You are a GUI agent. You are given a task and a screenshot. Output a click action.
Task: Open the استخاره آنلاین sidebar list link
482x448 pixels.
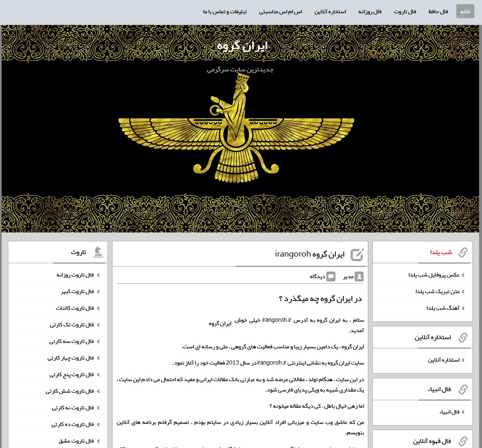[443, 360]
